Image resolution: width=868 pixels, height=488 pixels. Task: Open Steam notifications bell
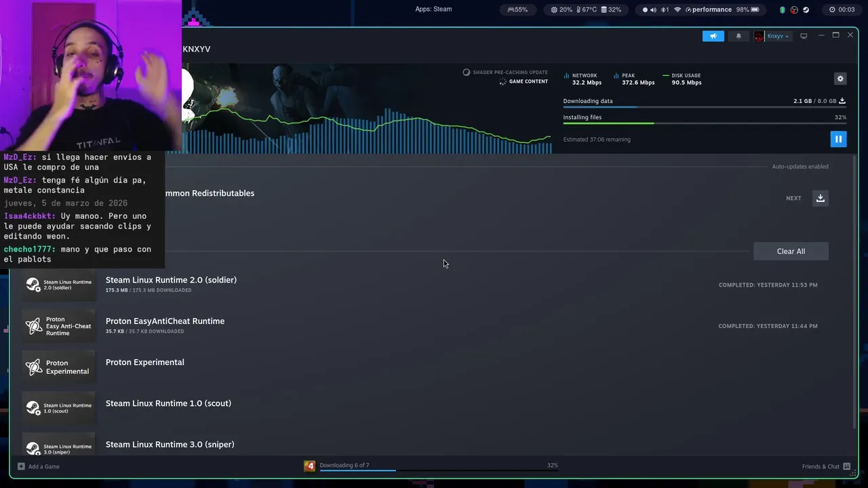[738, 36]
